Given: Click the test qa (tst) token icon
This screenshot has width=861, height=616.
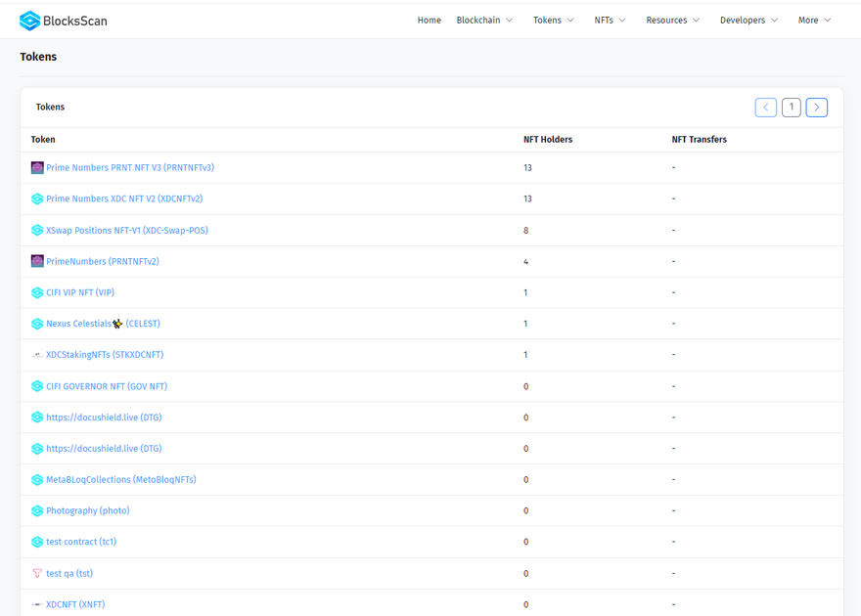Looking at the screenshot, I should click(37, 573).
